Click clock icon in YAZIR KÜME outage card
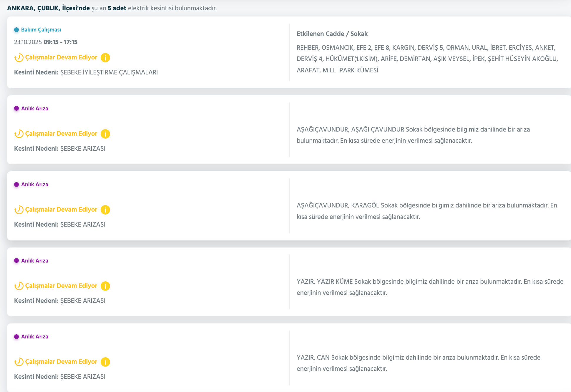This screenshot has width=571, height=392. (19, 286)
